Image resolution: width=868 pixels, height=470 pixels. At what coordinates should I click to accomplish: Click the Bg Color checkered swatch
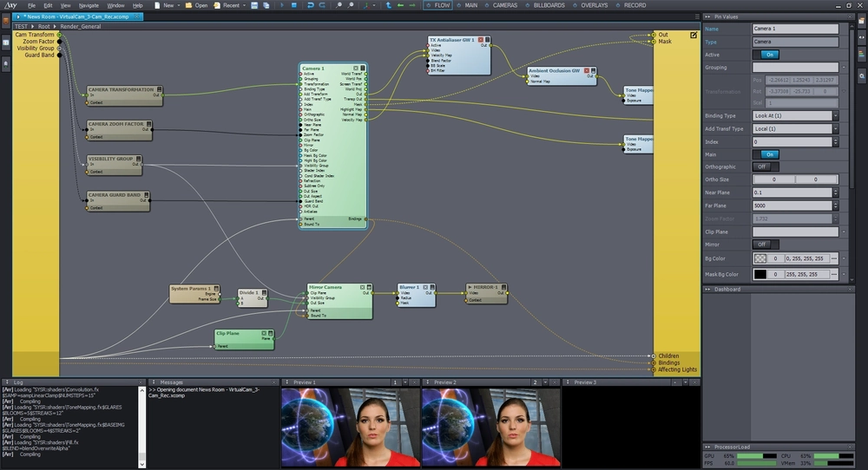(x=760, y=258)
